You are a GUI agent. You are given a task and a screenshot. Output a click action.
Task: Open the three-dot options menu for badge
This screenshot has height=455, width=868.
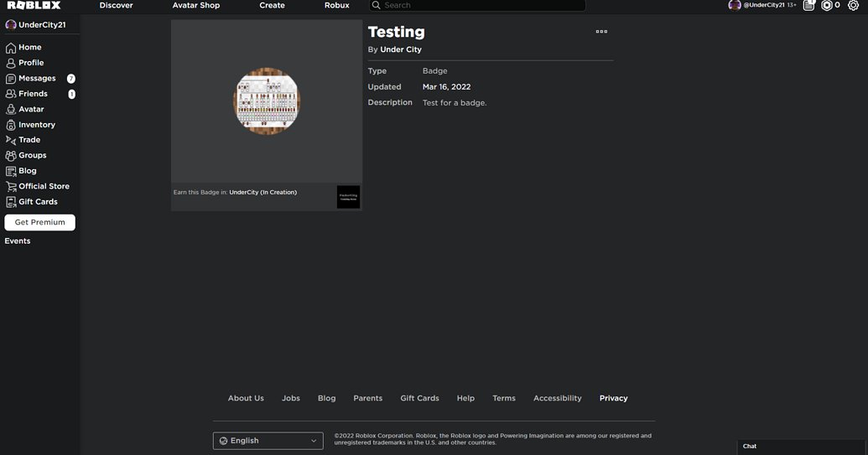601,32
